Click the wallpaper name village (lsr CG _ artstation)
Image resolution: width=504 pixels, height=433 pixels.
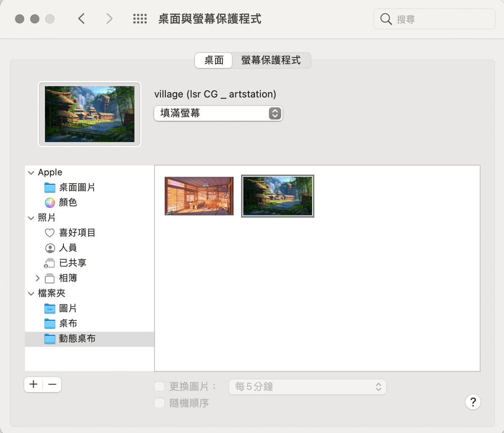point(215,94)
